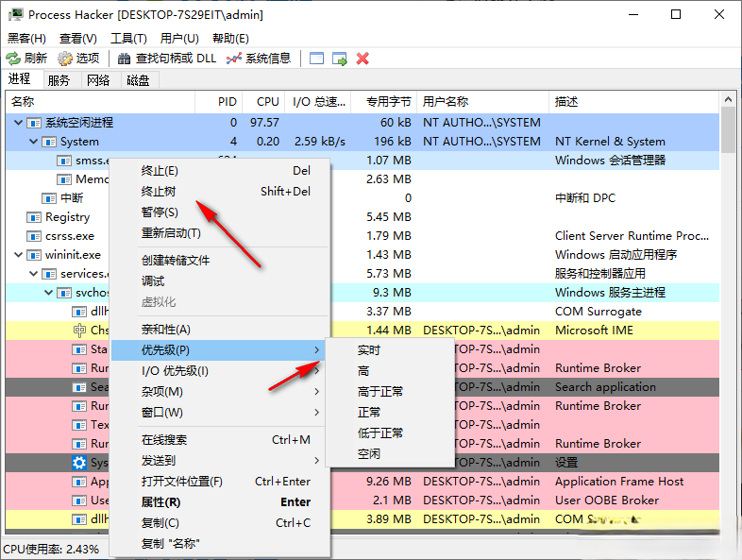Screen dimensions: 742x560
Task: Click csrss.exe process icon
Action: (x=34, y=236)
